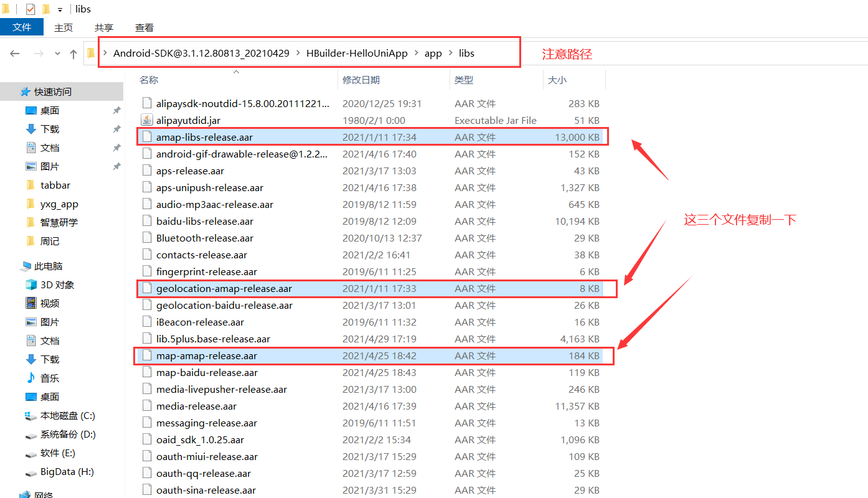The height and width of the screenshot is (498, 868).
Task: Open 音乐 under 此电脑
Action: 50,378
